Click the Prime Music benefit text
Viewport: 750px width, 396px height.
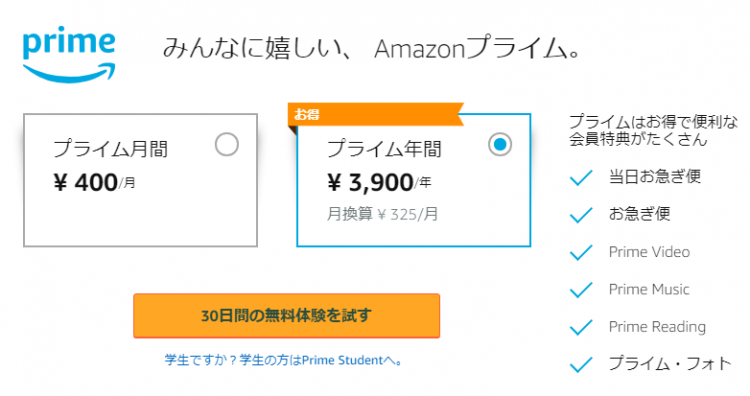pos(649,289)
